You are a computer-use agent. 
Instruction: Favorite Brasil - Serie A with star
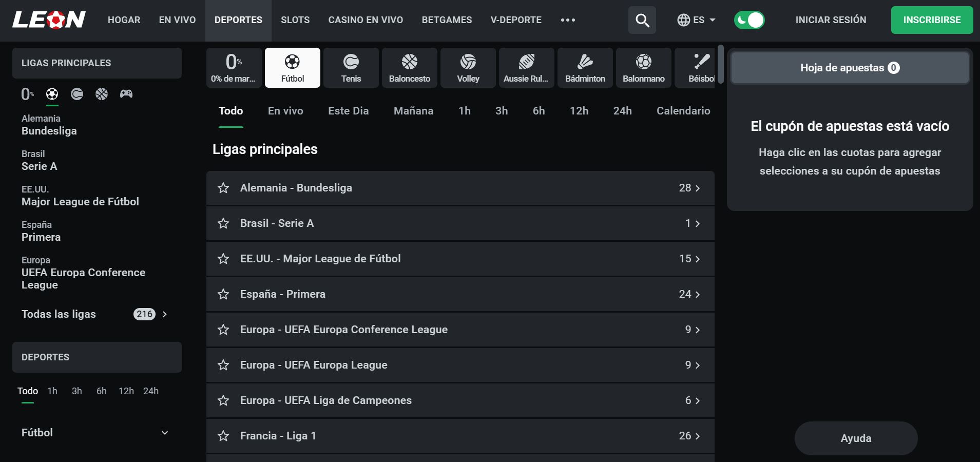[x=223, y=223]
